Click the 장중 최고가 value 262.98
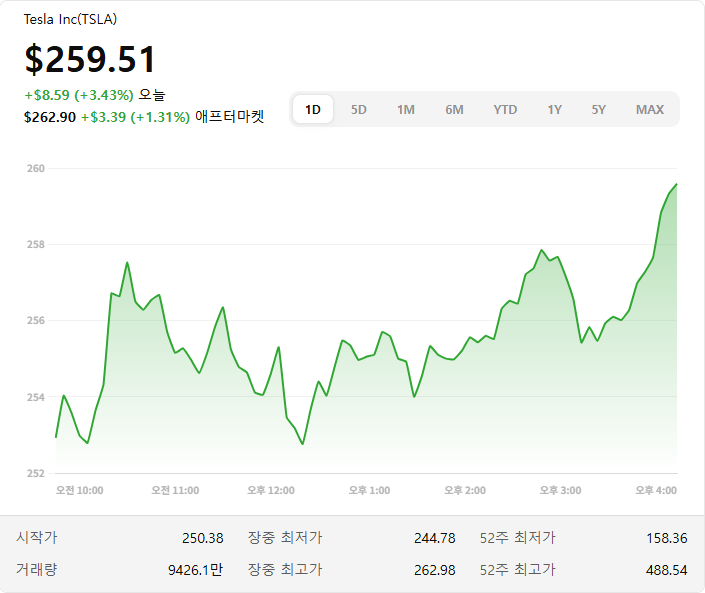 [x=435, y=570]
